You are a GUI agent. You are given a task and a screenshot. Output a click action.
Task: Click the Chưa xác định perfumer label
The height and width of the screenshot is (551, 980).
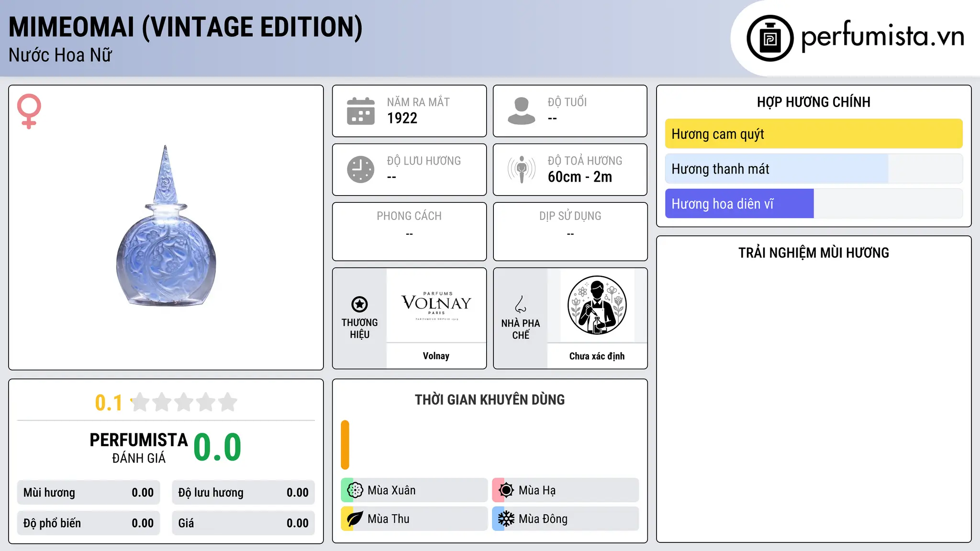click(597, 356)
